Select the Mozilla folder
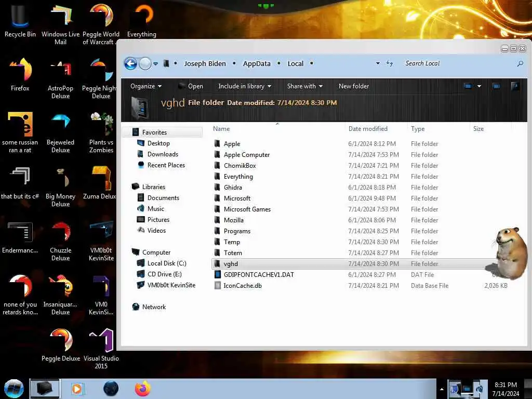532x399 pixels. [233, 220]
